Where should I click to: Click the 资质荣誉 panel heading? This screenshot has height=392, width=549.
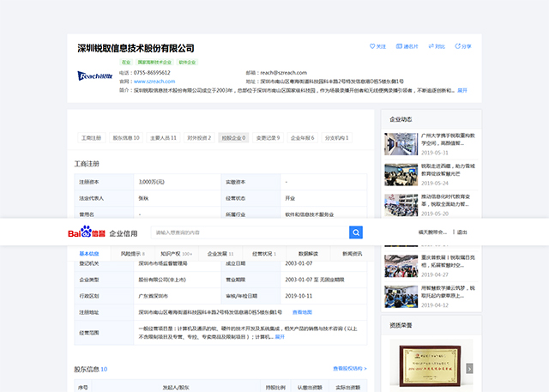pos(401,325)
